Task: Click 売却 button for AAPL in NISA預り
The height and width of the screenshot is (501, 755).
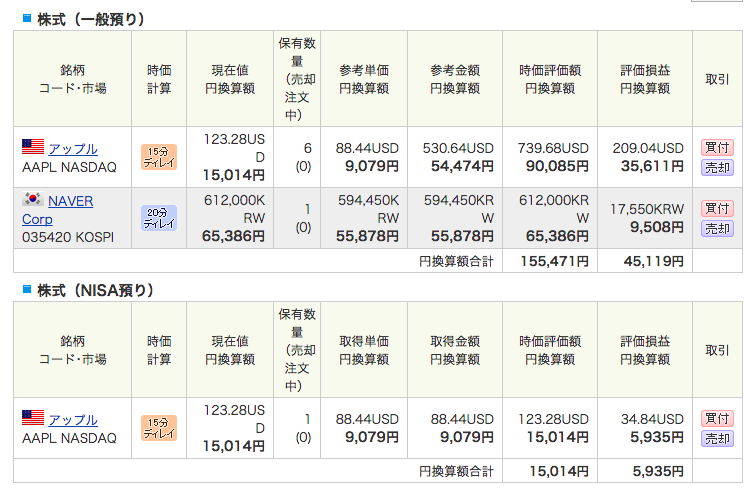Action: pyautogui.click(x=717, y=438)
